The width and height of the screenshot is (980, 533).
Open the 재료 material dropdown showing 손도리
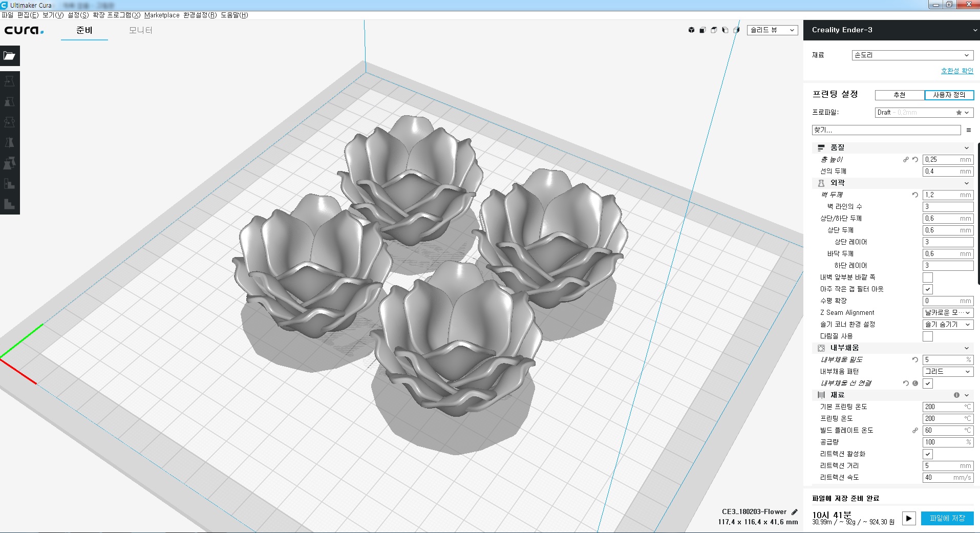tap(912, 55)
